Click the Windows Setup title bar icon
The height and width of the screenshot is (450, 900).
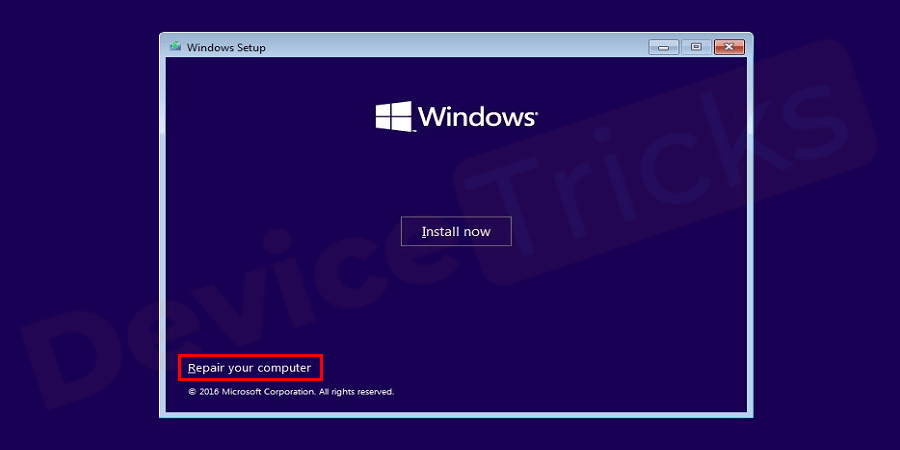tap(176, 46)
